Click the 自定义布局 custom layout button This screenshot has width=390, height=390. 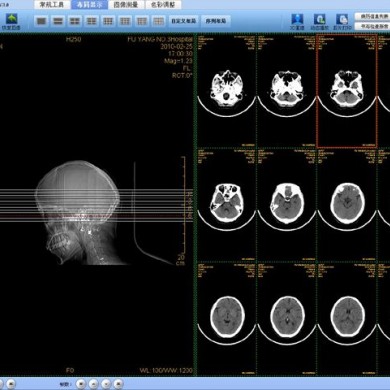click(184, 21)
